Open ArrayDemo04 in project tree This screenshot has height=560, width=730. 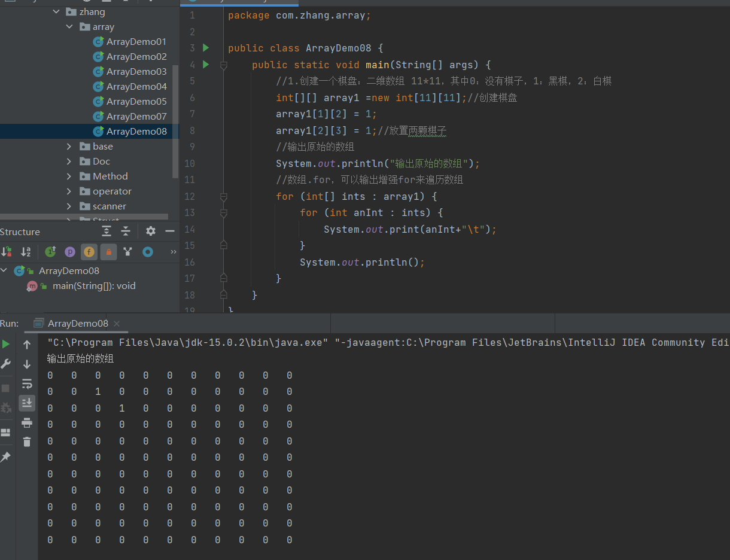136,87
